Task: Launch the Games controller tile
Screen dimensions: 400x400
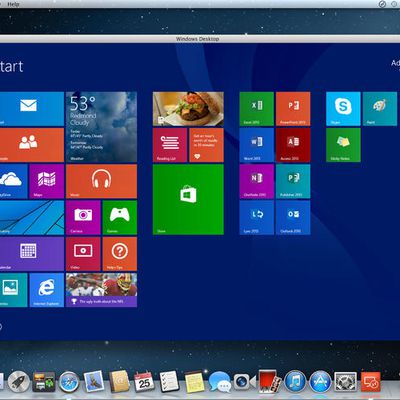Action: 120,218
